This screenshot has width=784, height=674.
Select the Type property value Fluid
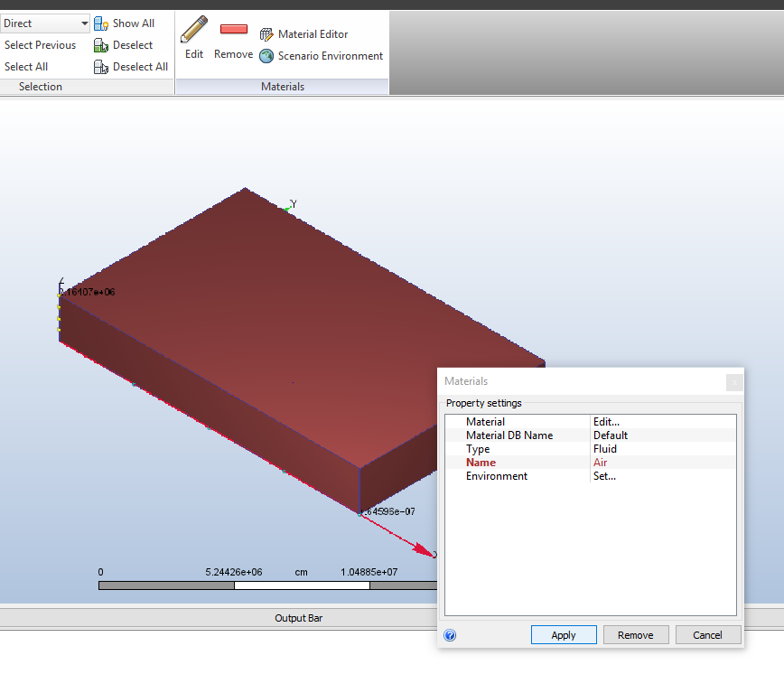(605, 449)
